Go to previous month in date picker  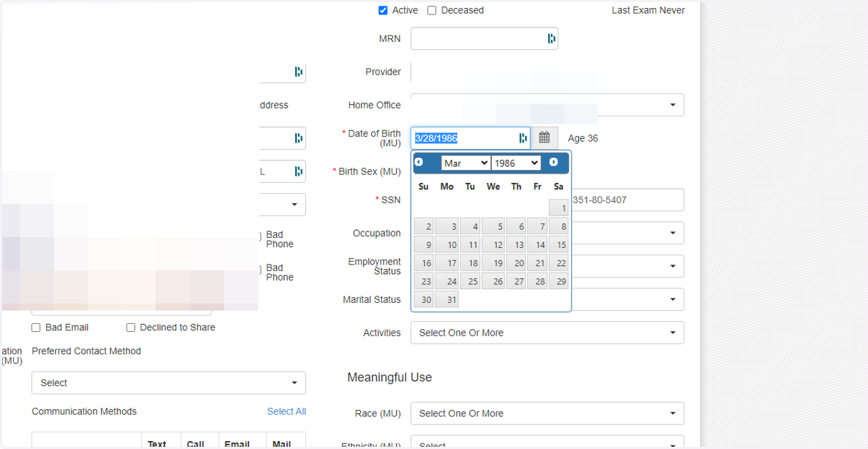(419, 163)
